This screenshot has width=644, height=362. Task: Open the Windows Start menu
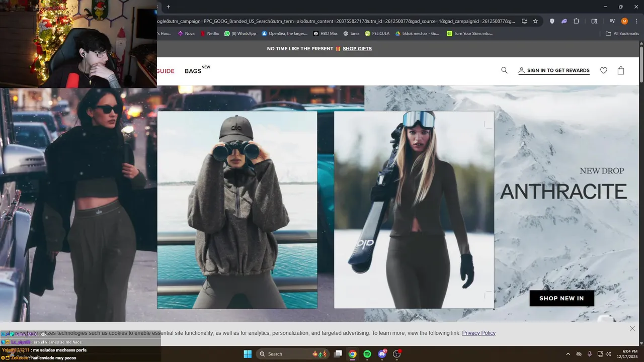248,354
